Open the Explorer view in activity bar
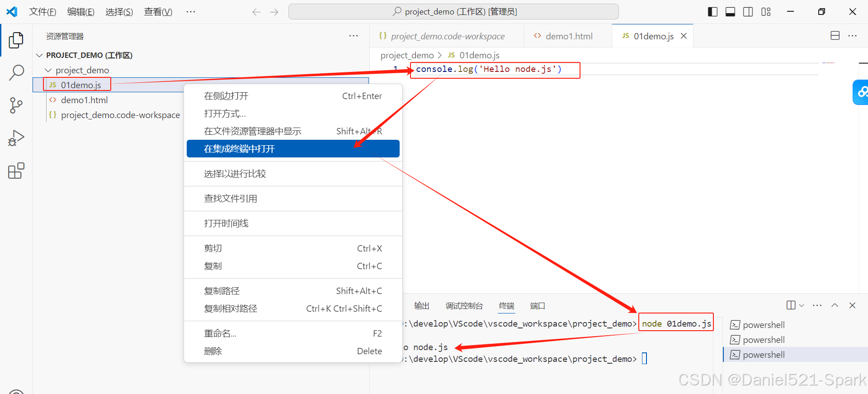This screenshot has width=868, height=394. click(16, 40)
